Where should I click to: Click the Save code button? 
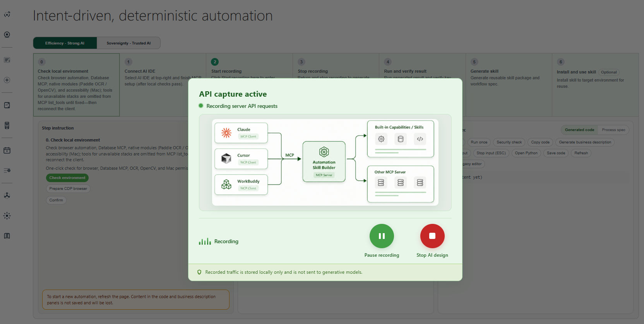click(556, 153)
